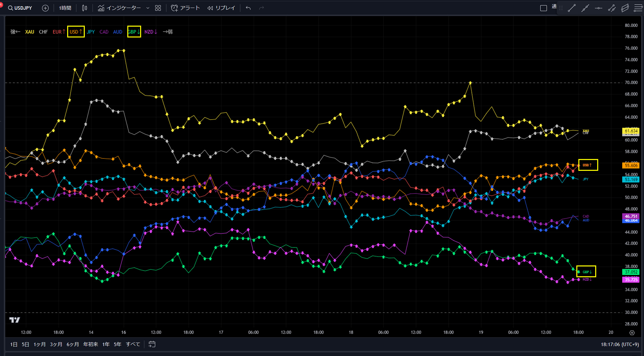Screen dimensions: 644x356
Task: Start bar replay mode (リプレイ)
Action: pyautogui.click(x=221, y=8)
